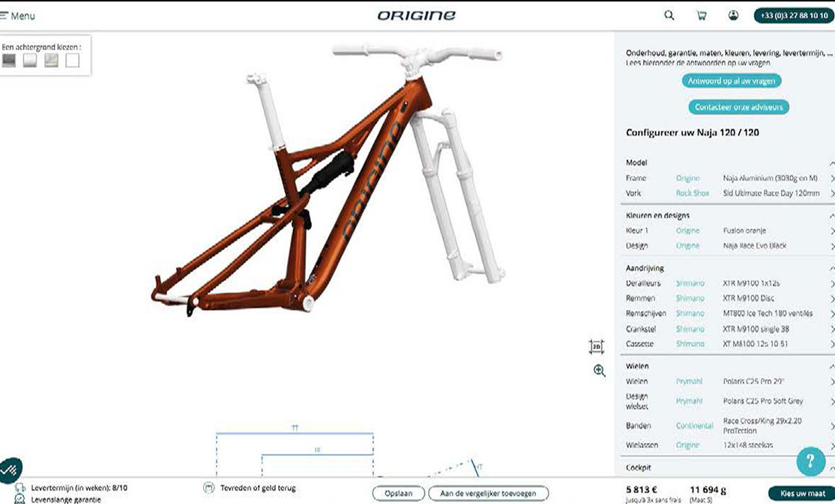The image size is (835, 504).
Task: Open the shopping cart
Action: point(702,16)
